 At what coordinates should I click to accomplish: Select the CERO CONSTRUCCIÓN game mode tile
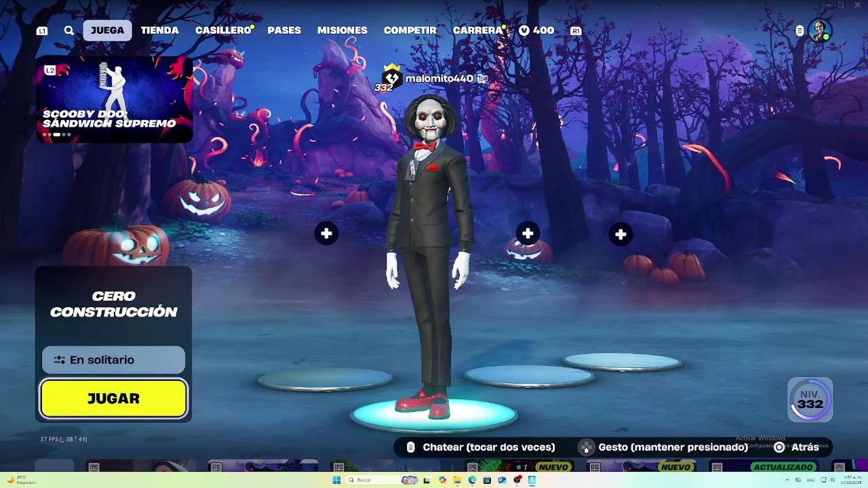(113, 304)
